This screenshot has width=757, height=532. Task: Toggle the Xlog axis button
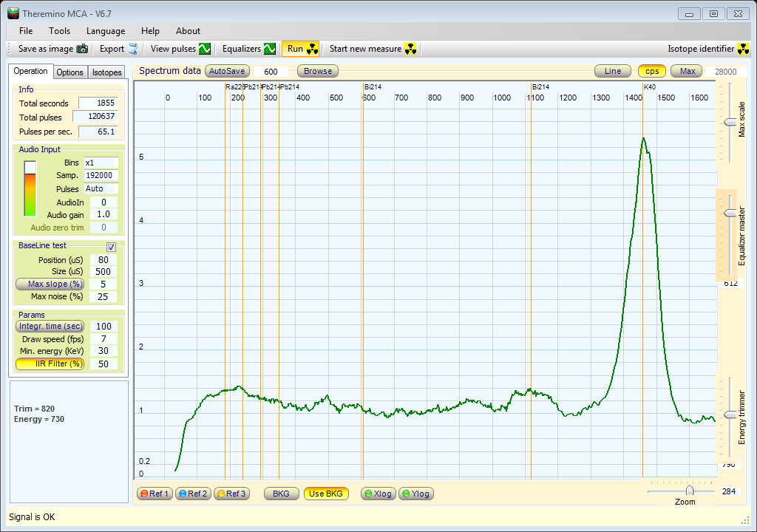(377, 494)
